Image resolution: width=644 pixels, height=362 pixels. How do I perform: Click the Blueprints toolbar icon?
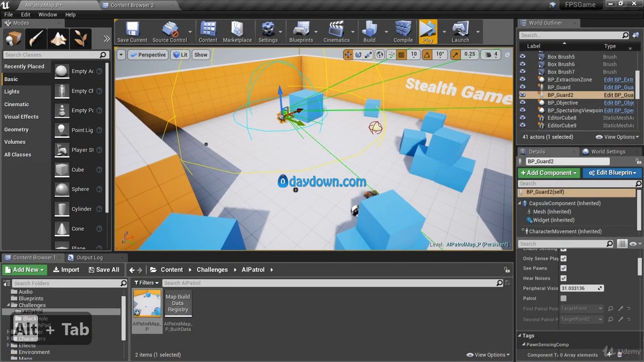(x=301, y=32)
